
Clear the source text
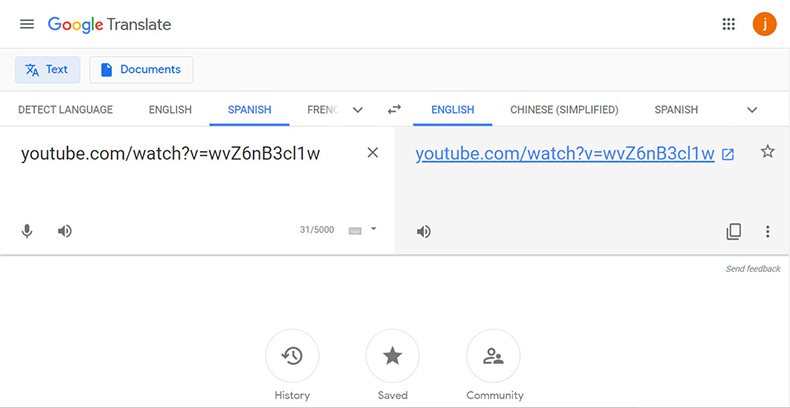point(372,153)
